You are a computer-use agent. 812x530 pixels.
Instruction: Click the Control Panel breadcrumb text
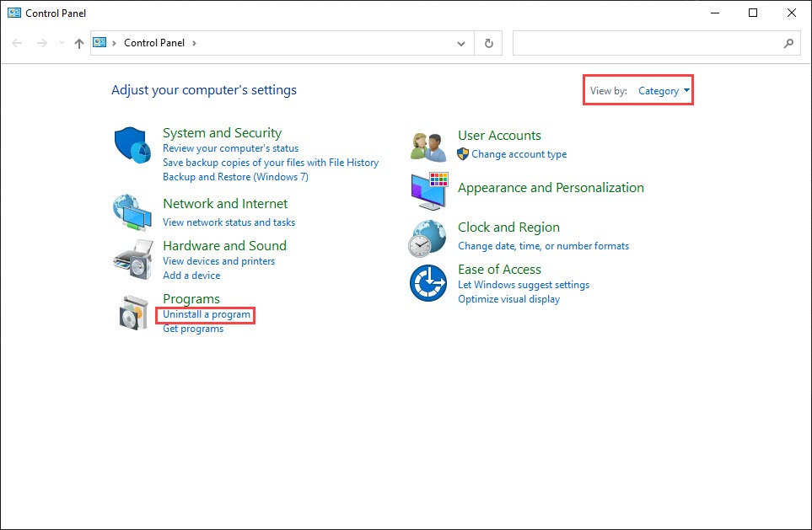(154, 43)
